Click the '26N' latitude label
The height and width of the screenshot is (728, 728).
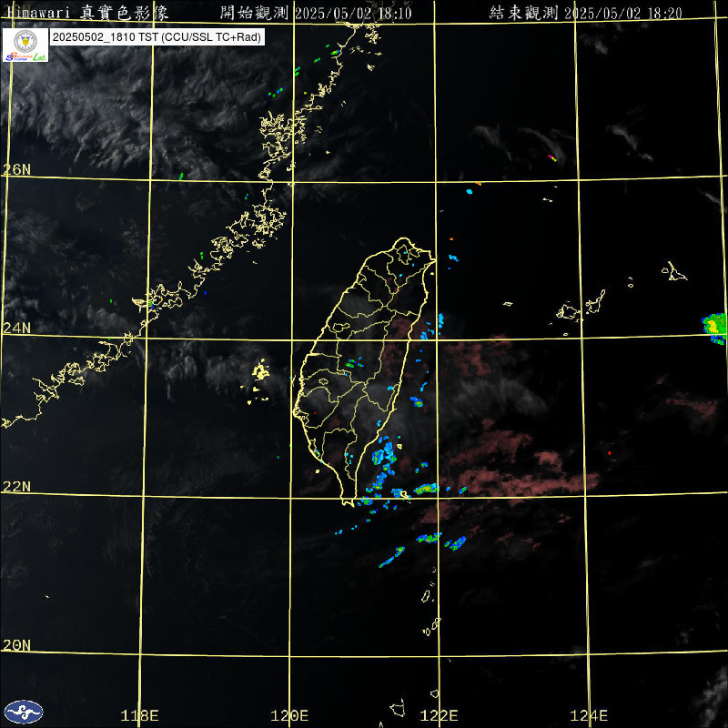(16, 169)
